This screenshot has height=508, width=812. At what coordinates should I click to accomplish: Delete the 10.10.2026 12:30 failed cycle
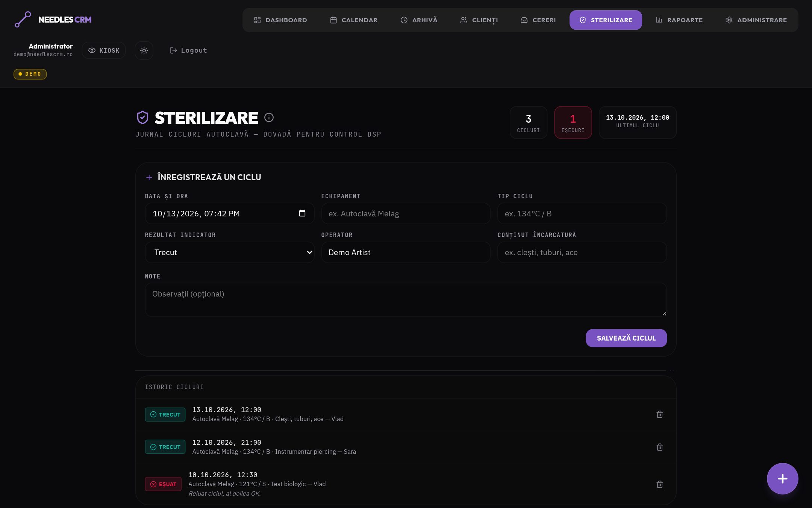pyautogui.click(x=659, y=484)
